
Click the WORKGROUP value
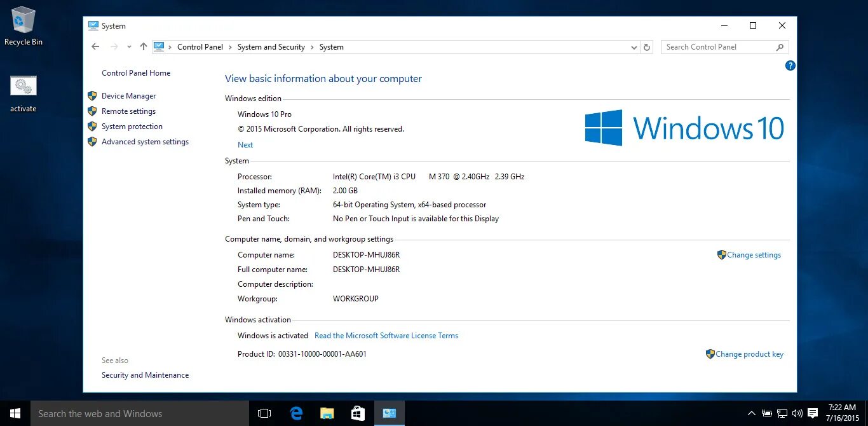pos(355,299)
